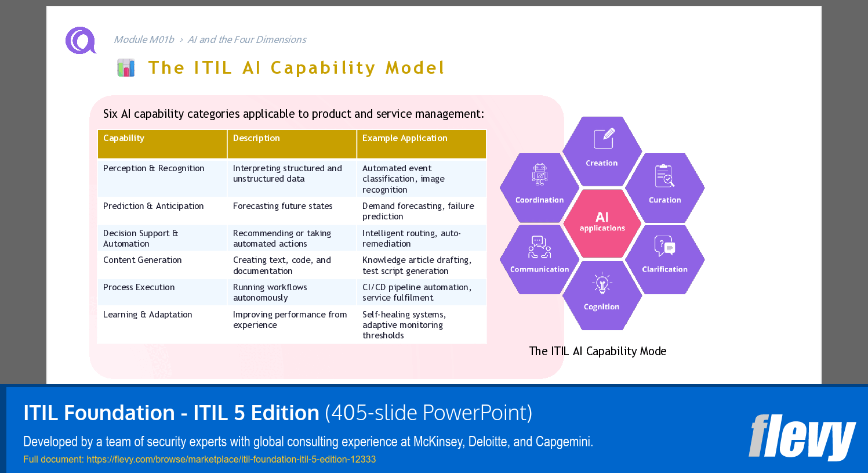Select the Content Generation cell
This screenshot has width=868, height=473.
tap(162, 265)
